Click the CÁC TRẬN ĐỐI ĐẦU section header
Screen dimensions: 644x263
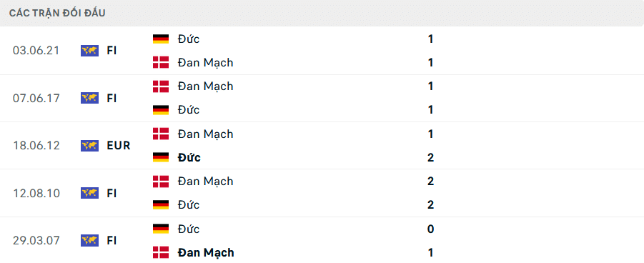pos(57,13)
